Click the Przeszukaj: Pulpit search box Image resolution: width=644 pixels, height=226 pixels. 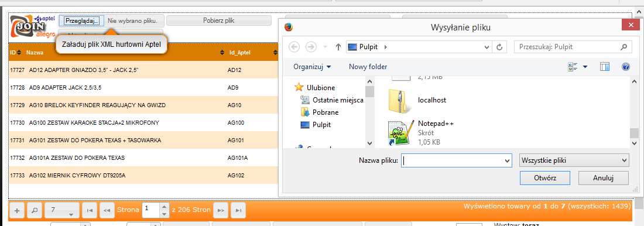click(x=573, y=47)
